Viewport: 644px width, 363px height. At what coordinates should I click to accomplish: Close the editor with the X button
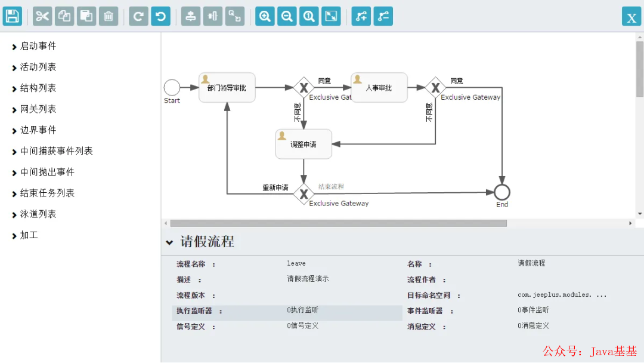(x=631, y=17)
